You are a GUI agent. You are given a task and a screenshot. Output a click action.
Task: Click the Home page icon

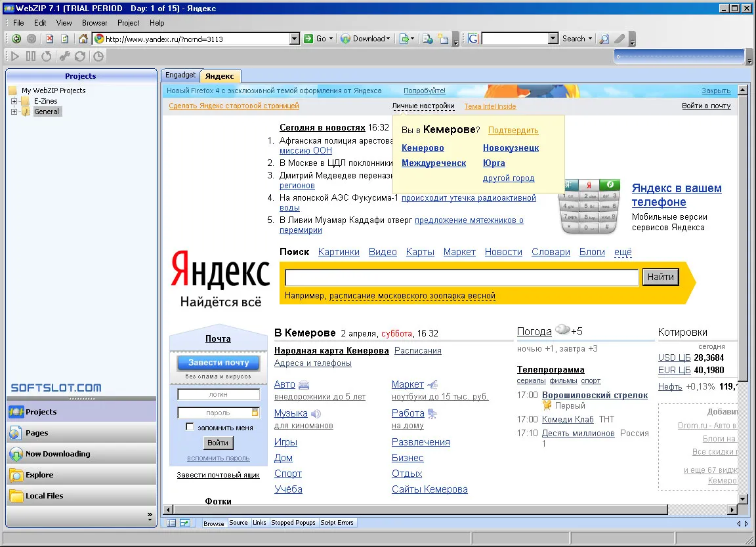[x=83, y=39]
